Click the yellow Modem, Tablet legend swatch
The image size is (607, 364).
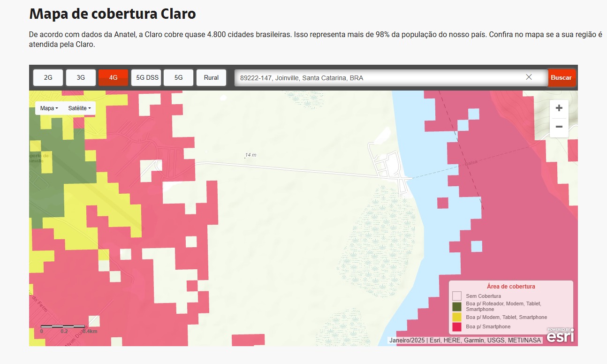(456, 318)
